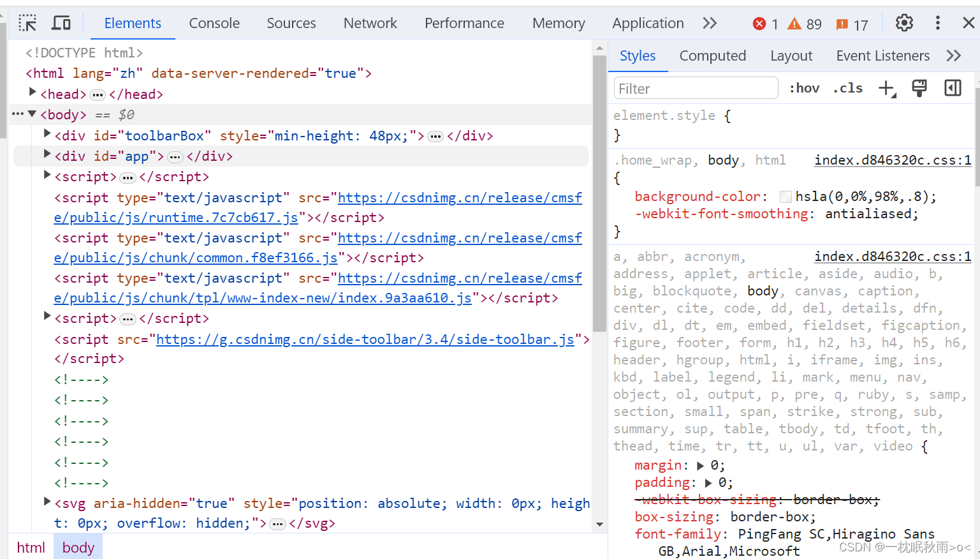This screenshot has height=559, width=980.
Task: Toggle the .cls element classes button
Action: [x=848, y=88]
